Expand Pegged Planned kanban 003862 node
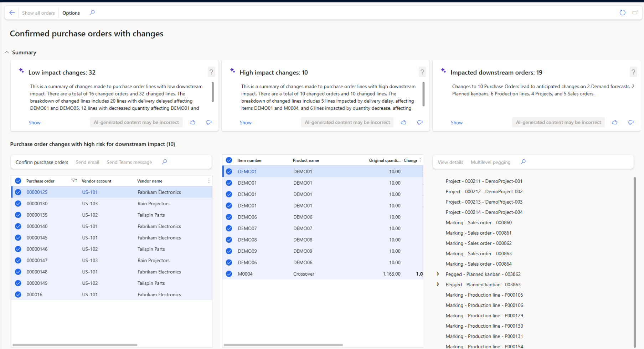 click(x=438, y=274)
